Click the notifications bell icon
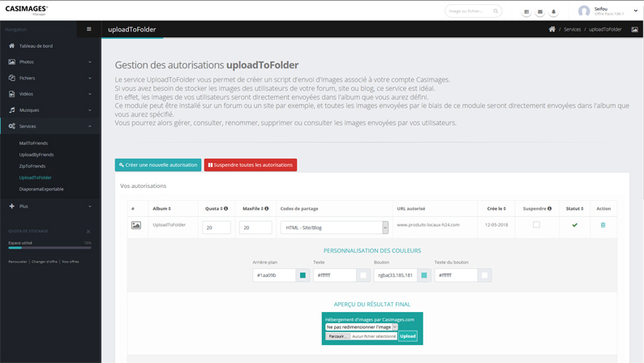The height and width of the screenshot is (363, 644). [x=554, y=12]
